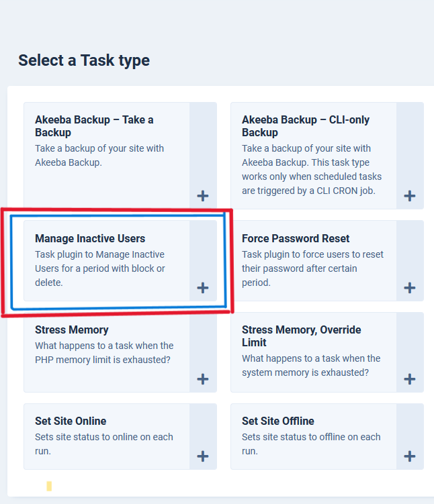
Task: Click the Force Password Reset plus icon
Action: point(409,288)
